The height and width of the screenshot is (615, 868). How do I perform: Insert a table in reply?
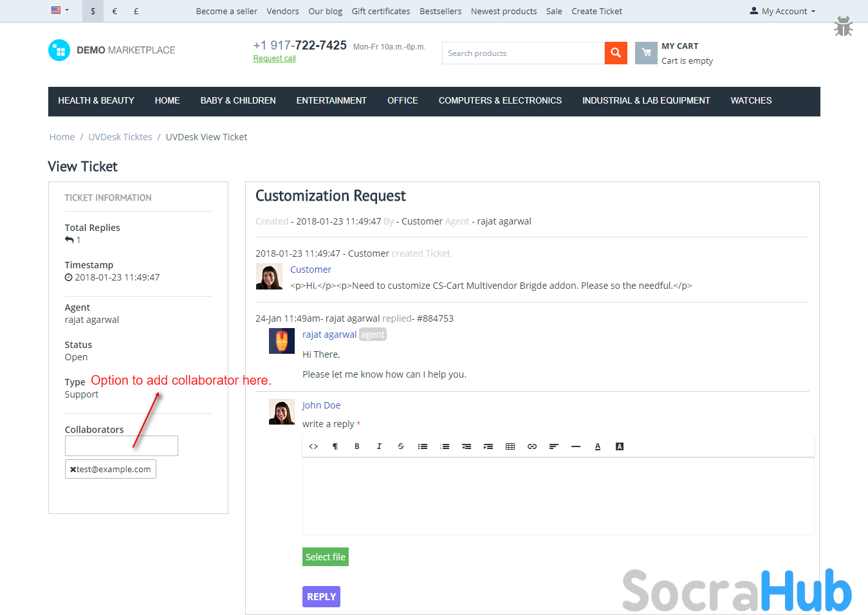510,446
